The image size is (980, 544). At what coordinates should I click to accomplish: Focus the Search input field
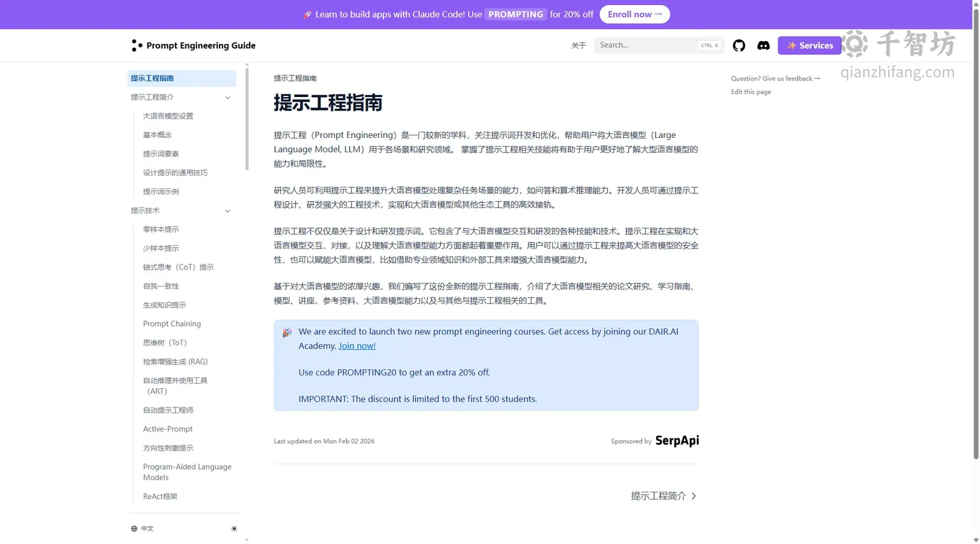659,45
